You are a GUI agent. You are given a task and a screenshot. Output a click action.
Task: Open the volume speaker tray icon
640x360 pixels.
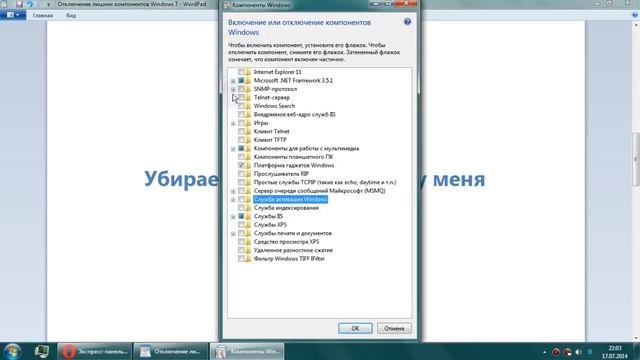click(578, 352)
